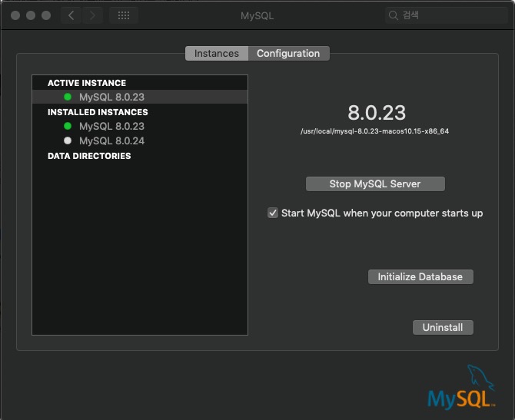Click the Initialize Database button
Screen dimensions: 515x420
click(x=420, y=276)
